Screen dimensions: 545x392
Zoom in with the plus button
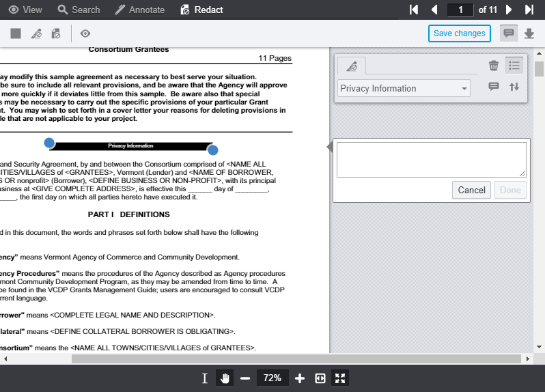pyautogui.click(x=300, y=378)
